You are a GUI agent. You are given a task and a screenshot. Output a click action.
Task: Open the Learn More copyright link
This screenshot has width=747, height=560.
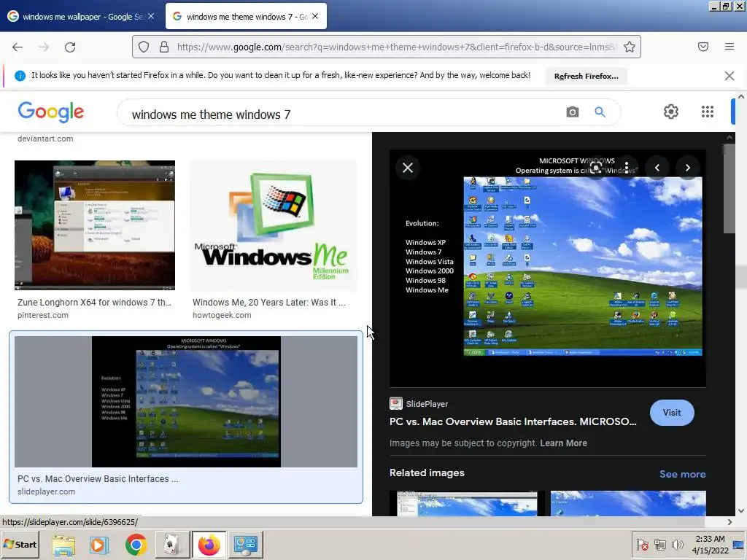point(563,443)
